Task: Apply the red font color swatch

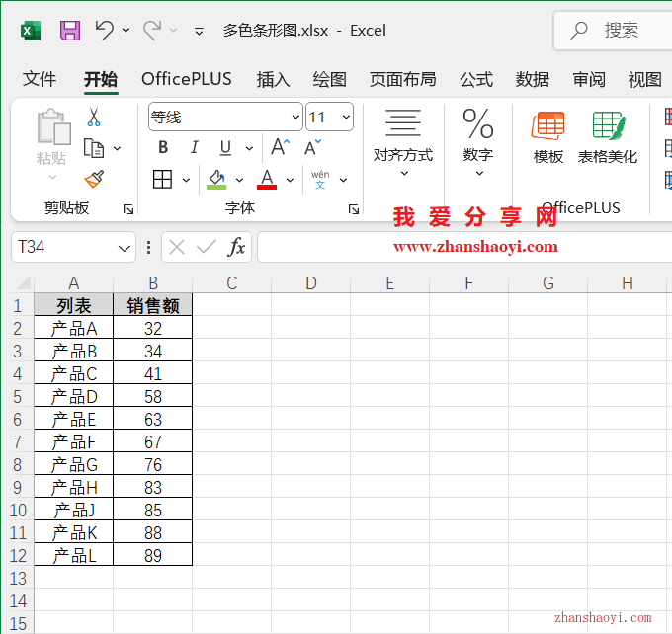Action: [267, 180]
